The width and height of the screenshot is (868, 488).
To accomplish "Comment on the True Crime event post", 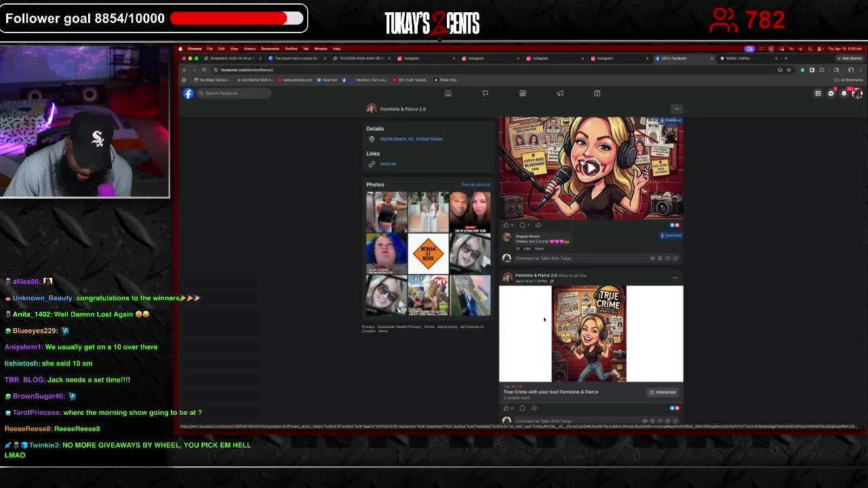I will pyautogui.click(x=522, y=408).
